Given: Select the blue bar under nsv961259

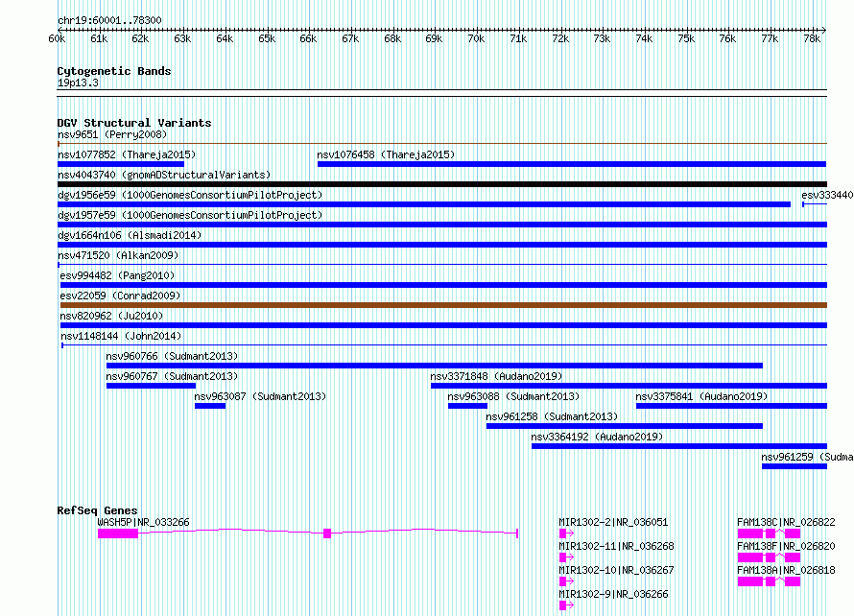Looking at the screenshot, I should click(795, 466).
